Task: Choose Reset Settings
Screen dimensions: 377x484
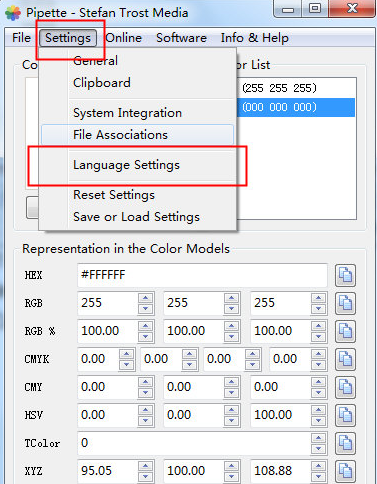Action: point(137,195)
